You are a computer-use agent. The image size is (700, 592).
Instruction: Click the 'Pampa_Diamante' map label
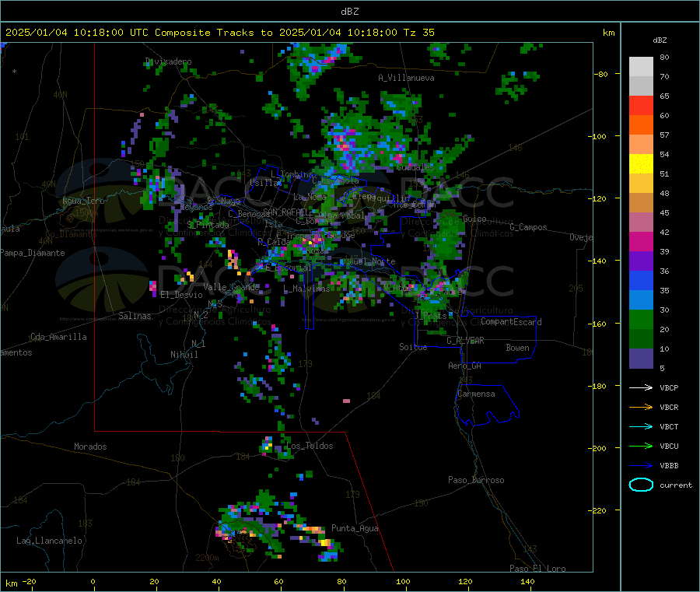(33, 253)
